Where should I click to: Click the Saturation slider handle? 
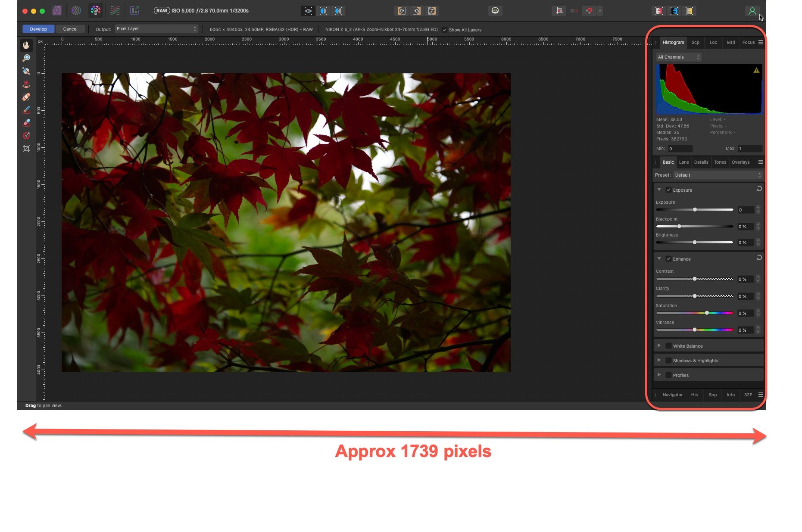(707, 313)
